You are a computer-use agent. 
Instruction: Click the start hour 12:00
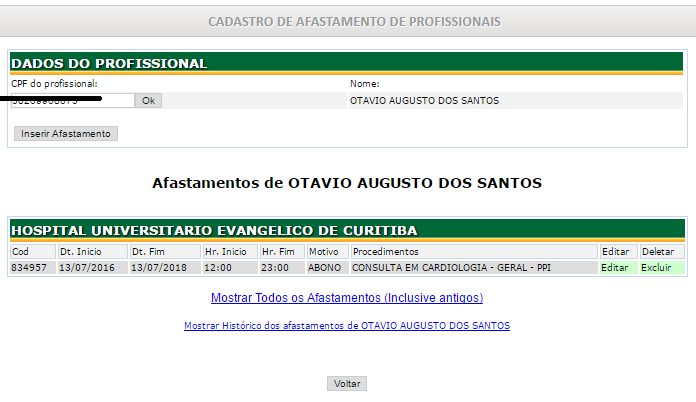(218, 268)
